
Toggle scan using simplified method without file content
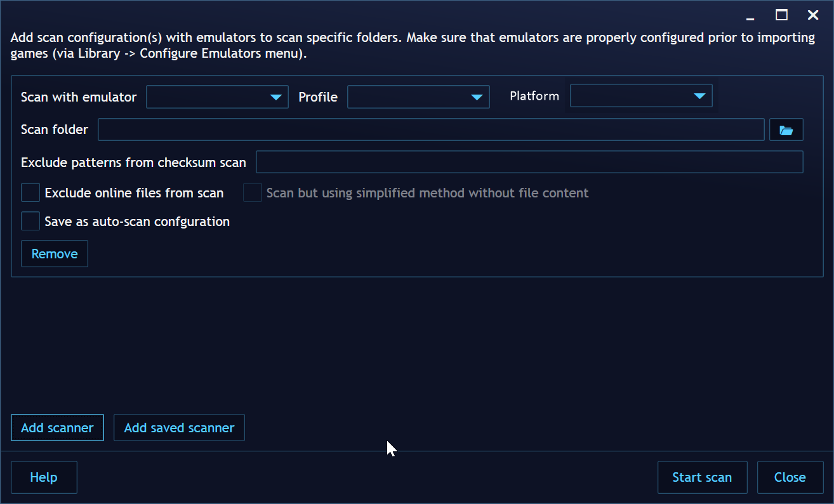click(252, 192)
